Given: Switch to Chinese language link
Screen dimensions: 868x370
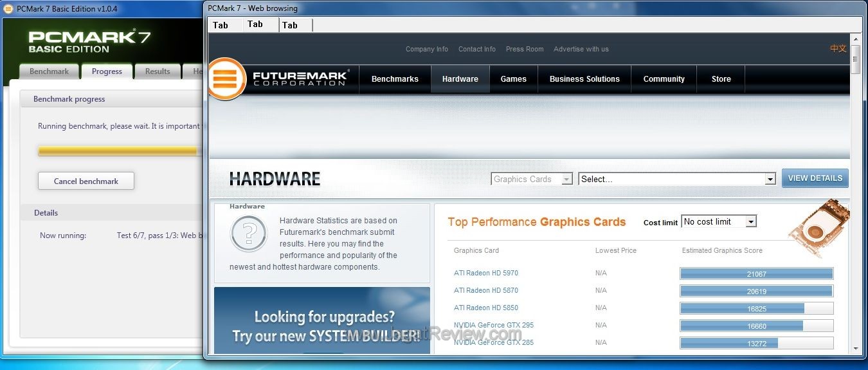Looking at the screenshot, I should (x=838, y=49).
